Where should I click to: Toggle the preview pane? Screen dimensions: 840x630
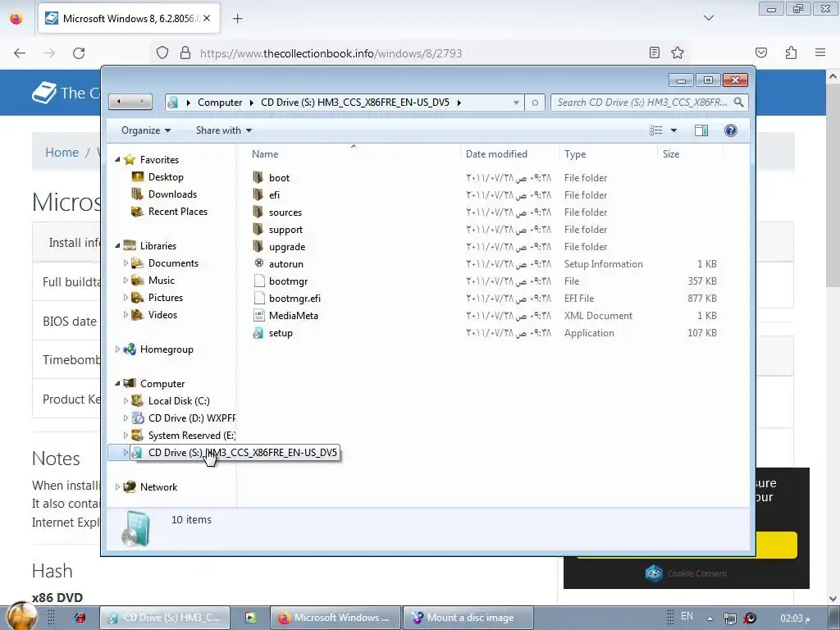[x=701, y=130]
